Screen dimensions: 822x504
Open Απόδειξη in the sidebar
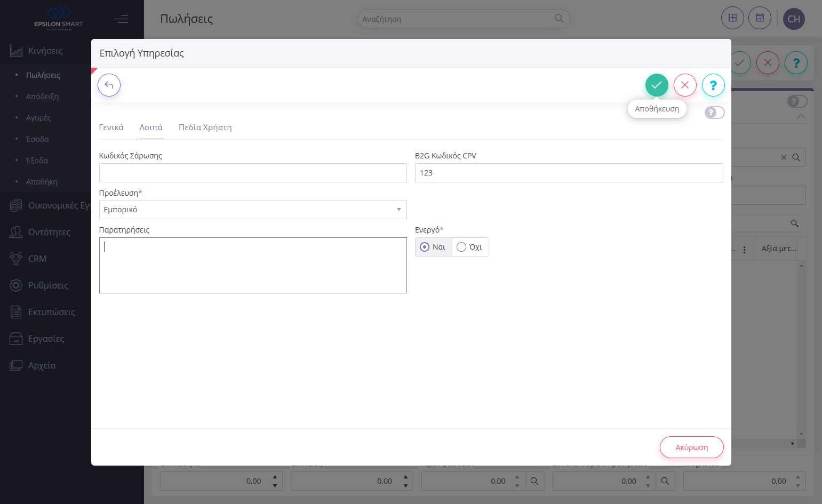42,97
